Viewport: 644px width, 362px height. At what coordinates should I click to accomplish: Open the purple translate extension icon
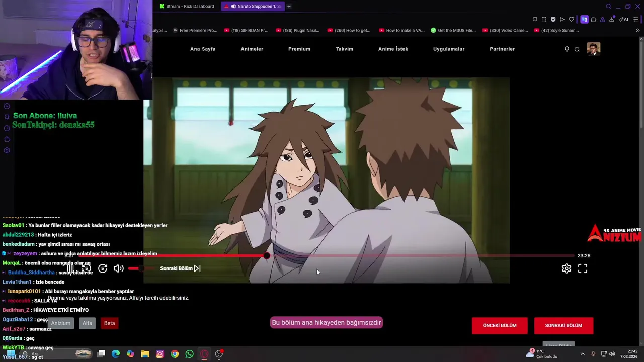(x=584, y=19)
